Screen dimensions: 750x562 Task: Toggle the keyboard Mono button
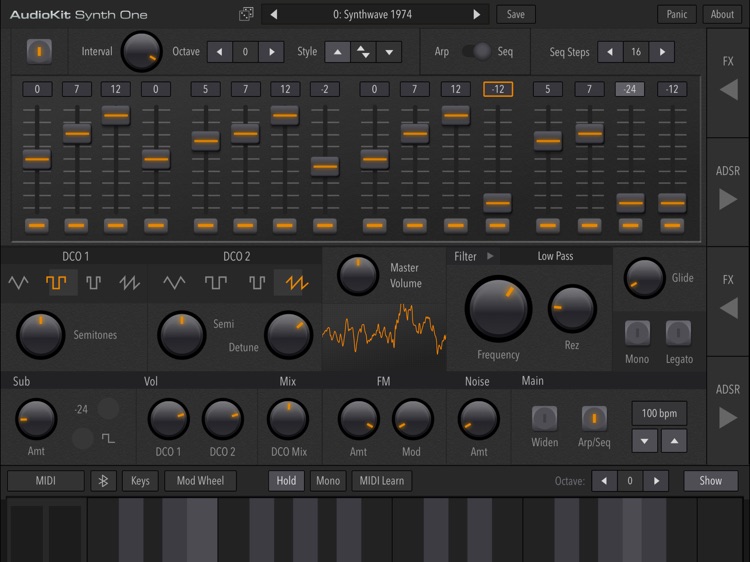pos(328,481)
